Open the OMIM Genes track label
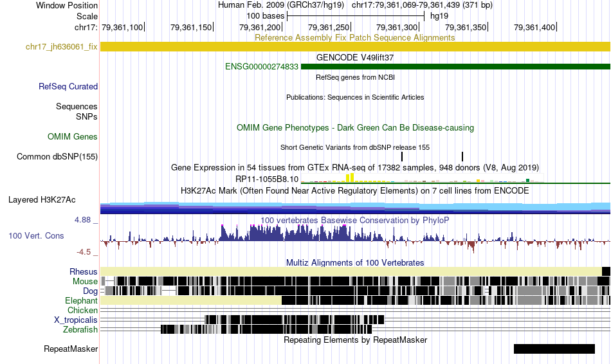 [73, 136]
